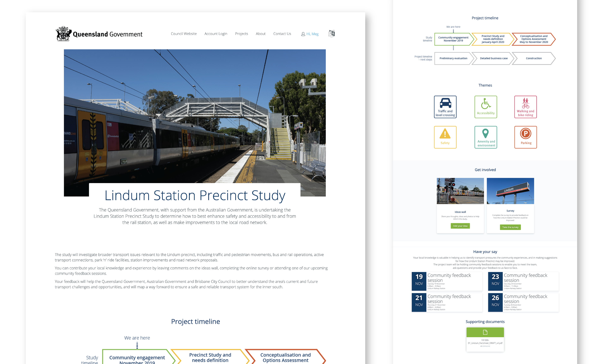Screen dimensions: 607x364
Task: Select the Safety theme tile
Action: click(x=445, y=137)
